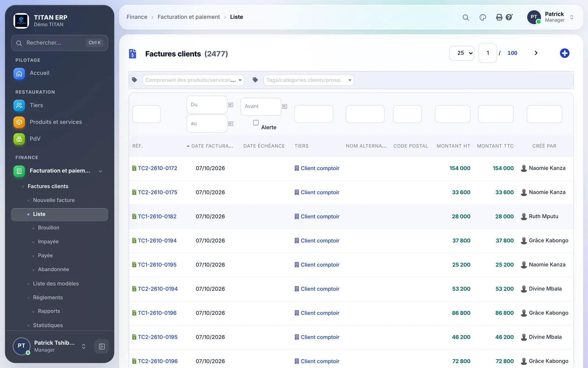Open invoice TC1-2610-0182

point(157,216)
